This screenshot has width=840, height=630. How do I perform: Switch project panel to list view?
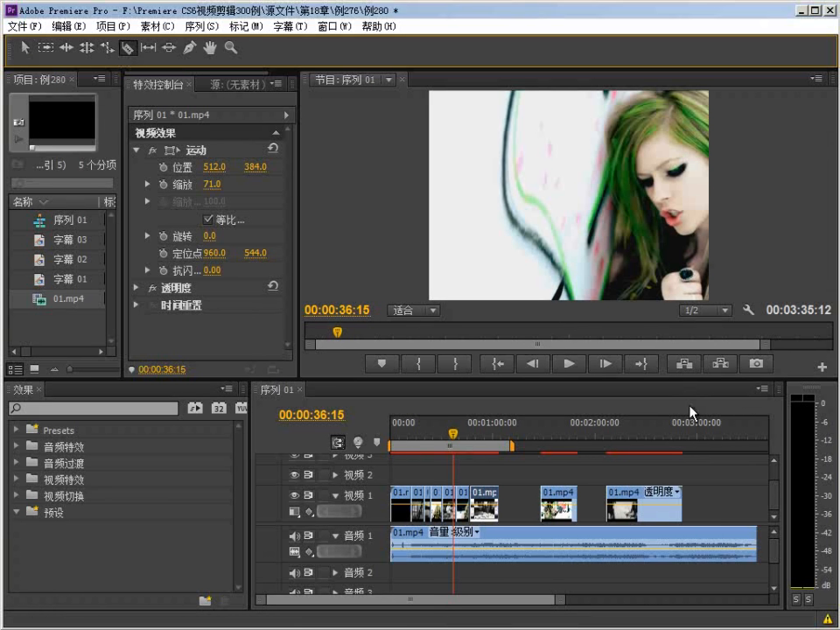tap(16, 369)
